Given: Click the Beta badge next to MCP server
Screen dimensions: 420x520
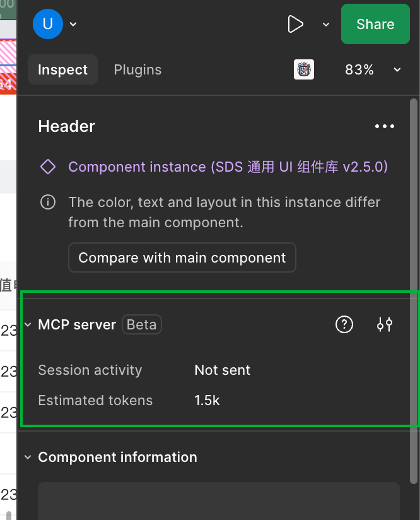Looking at the screenshot, I should pyautogui.click(x=141, y=324).
